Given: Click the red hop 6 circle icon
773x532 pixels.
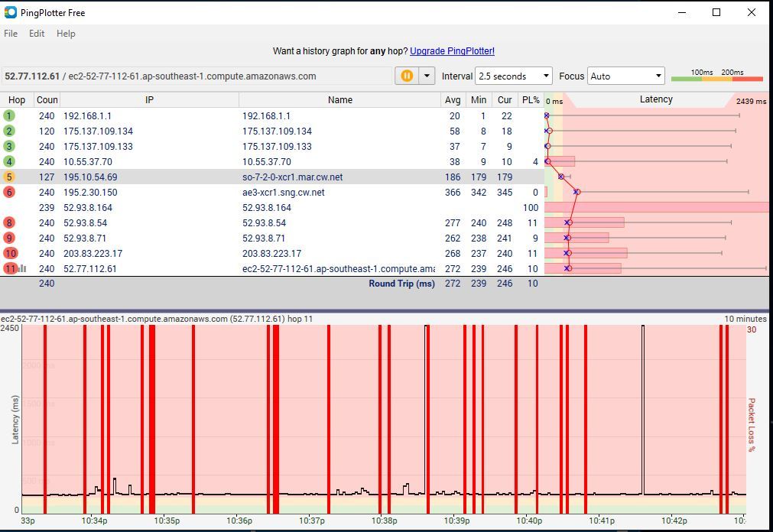Looking at the screenshot, I should click(9, 192).
